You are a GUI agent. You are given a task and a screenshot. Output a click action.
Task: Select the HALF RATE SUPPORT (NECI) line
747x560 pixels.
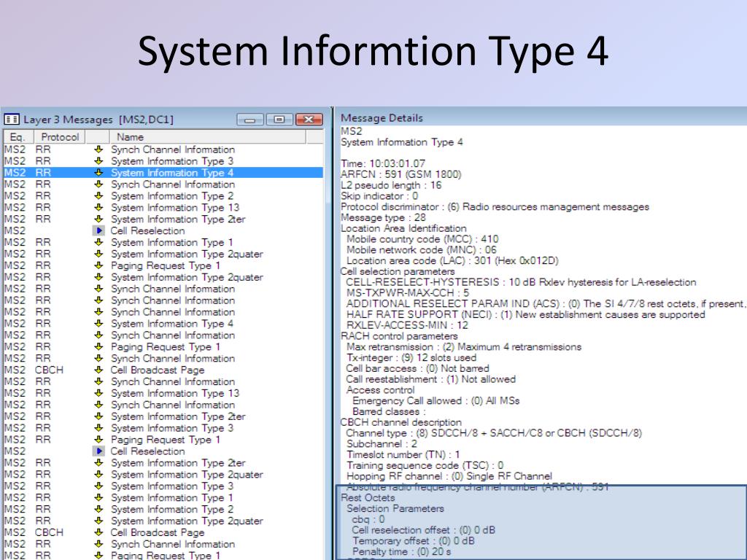pos(526,314)
